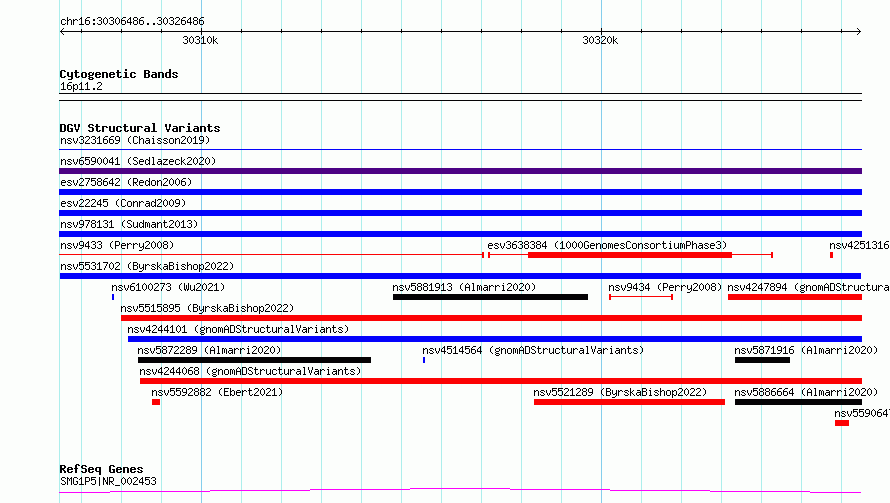
Task: Click red nsv4247894 variant bar
Action: (795, 297)
